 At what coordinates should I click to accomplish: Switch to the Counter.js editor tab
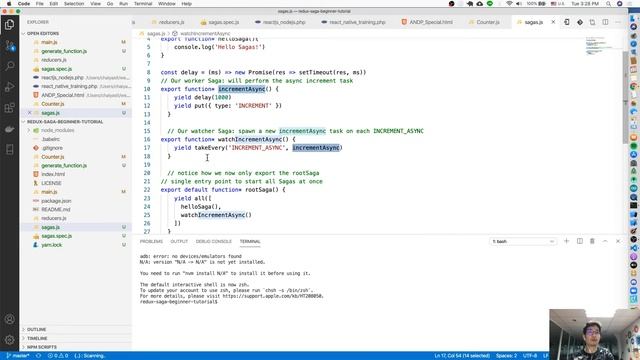pos(484,22)
